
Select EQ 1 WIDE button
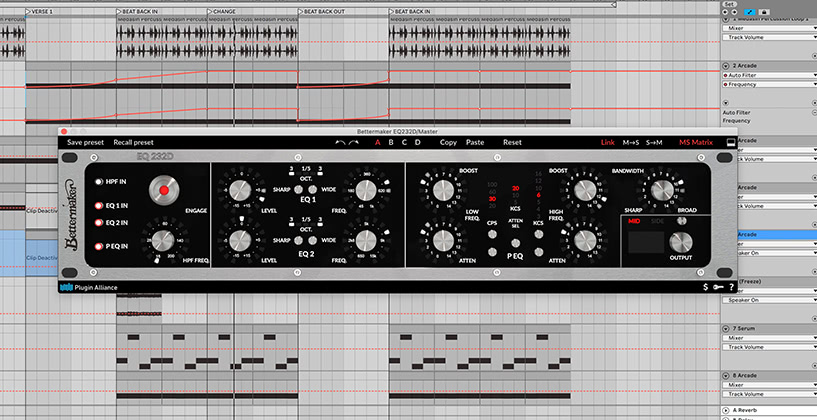[313, 190]
